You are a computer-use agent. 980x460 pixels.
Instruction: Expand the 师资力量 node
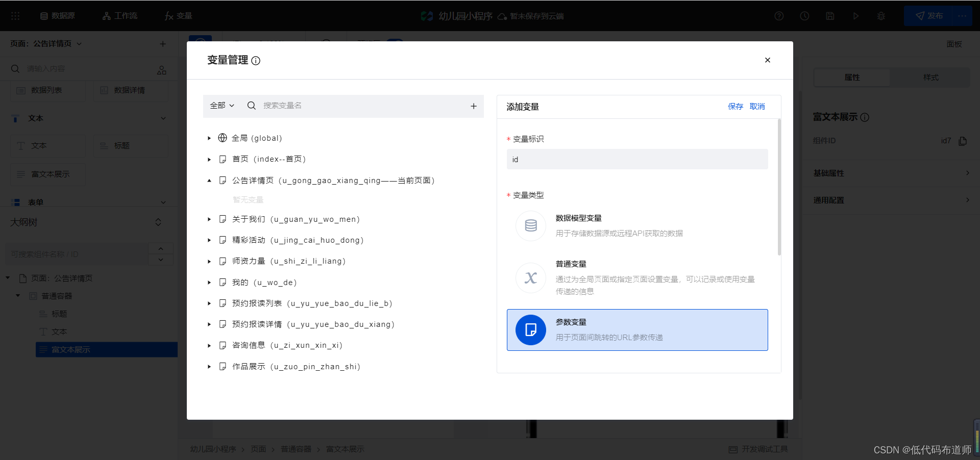tap(209, 262)
